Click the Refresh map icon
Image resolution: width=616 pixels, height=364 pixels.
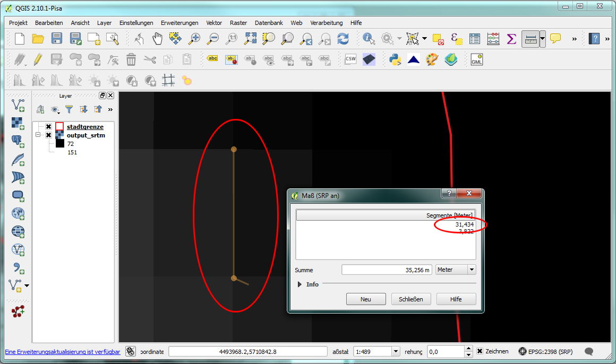coord(343,38)
